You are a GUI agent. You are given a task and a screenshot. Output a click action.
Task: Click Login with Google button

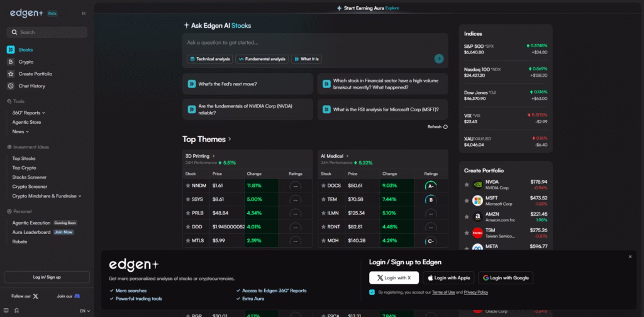pos(505,277)
